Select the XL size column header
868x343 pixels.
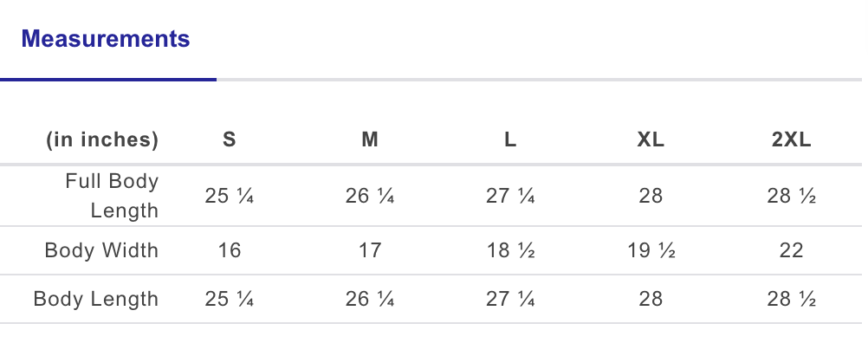[651, 139]
